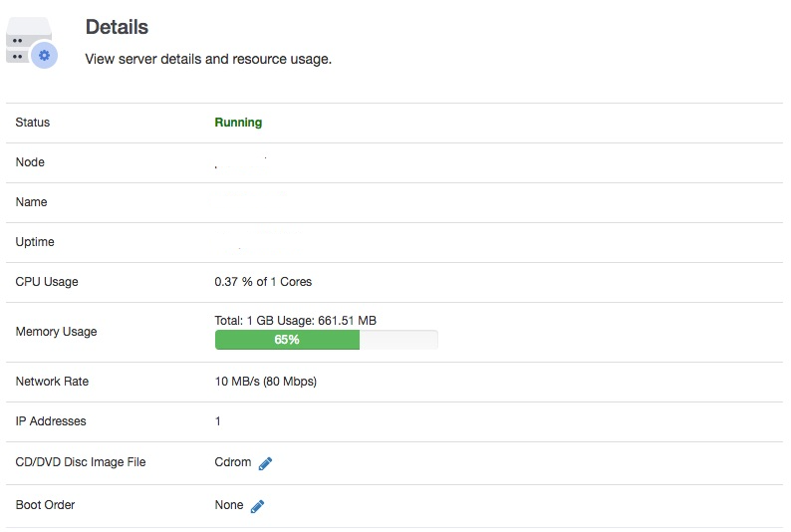This screenshot has width=791, height=532.
Task: Click the CPU Usage value 0.37 % of 1 Cores
Action: pyautogui.click(x=263, y=282)
